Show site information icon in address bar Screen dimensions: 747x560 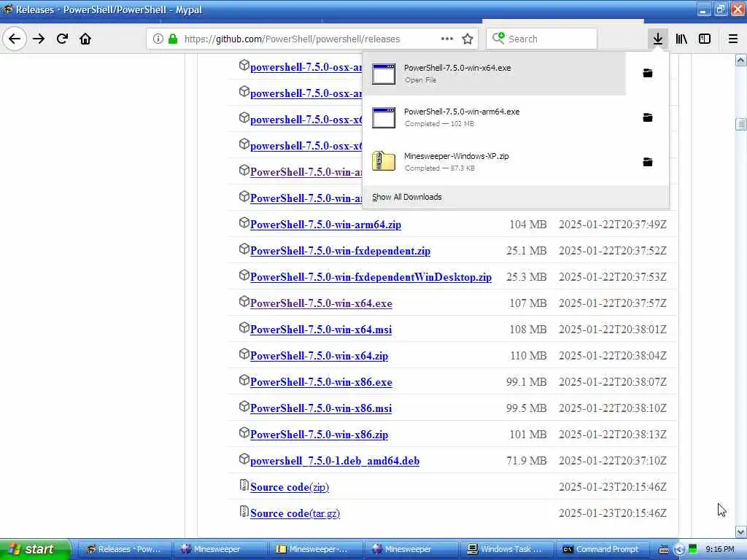pos(158,39)
